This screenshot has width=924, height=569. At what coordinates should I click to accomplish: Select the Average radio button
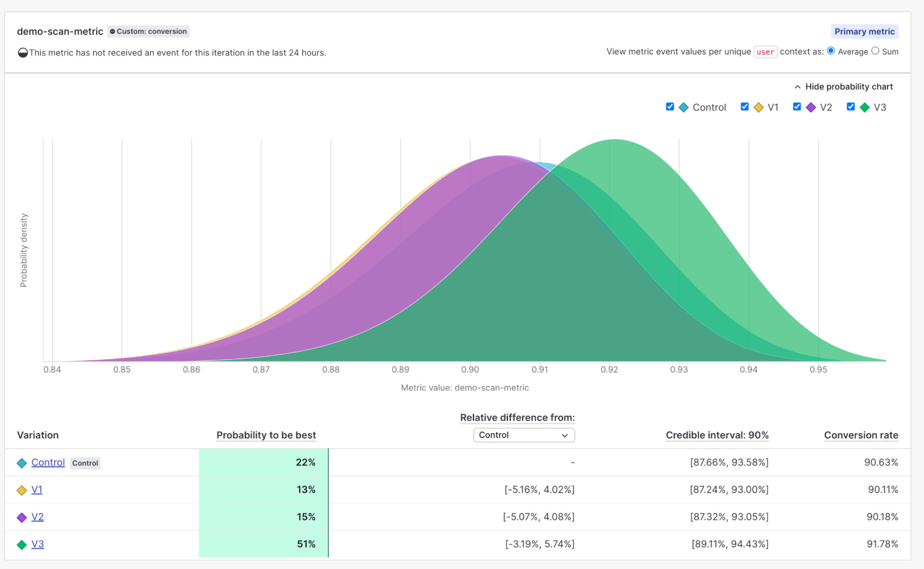coord(831,51)
